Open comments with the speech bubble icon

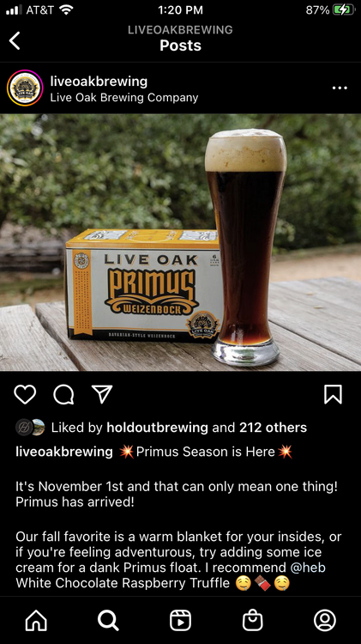pyautogui.click(x=63, y=395)
